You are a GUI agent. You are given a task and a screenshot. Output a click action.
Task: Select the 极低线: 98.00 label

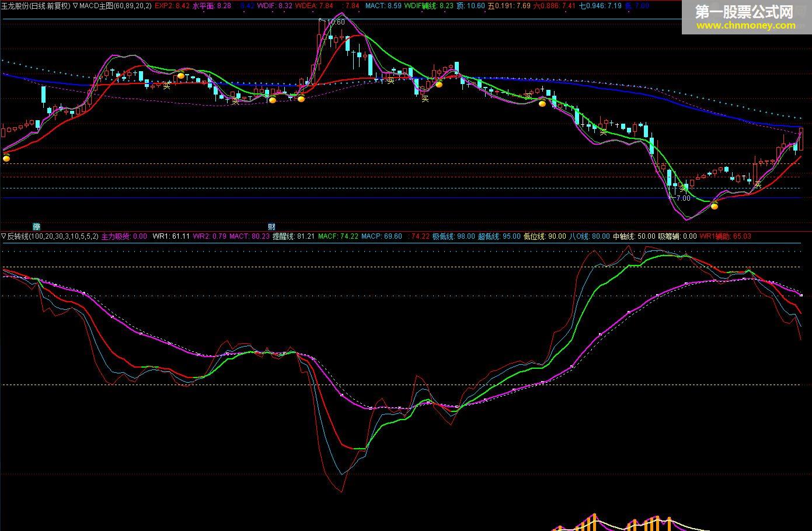point(454,236)
